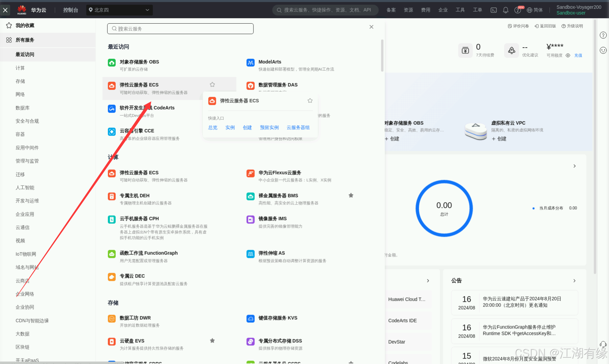
Task: Open the CodeArts software development icon
Action: click(112, 108)
